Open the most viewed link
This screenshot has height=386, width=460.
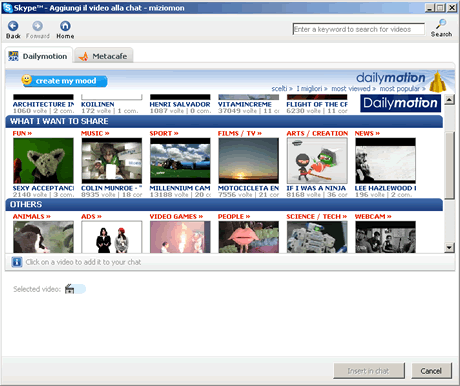click(354, 89)
